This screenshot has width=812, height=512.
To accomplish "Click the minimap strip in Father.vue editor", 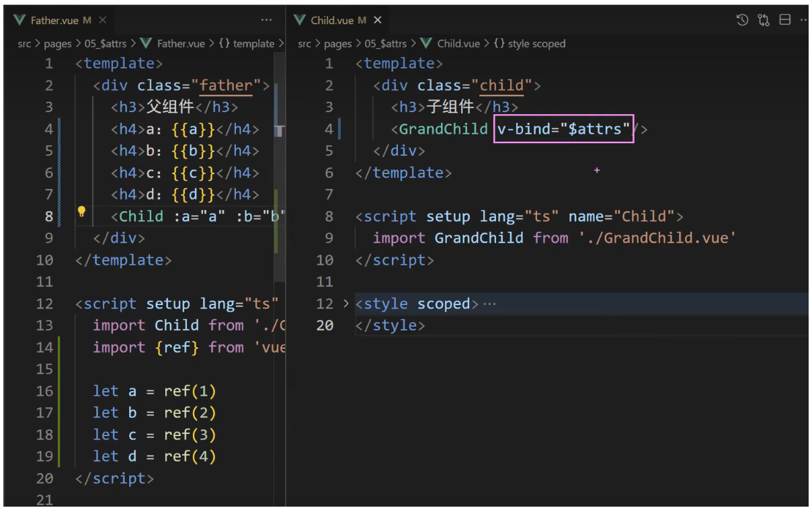I will point(280,168).
